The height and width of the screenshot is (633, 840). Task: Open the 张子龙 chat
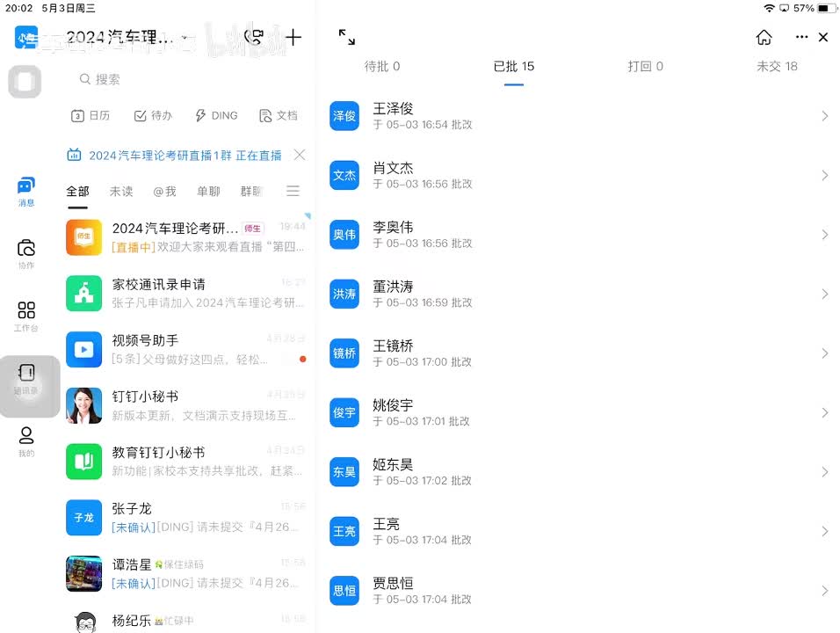[186, 518]
